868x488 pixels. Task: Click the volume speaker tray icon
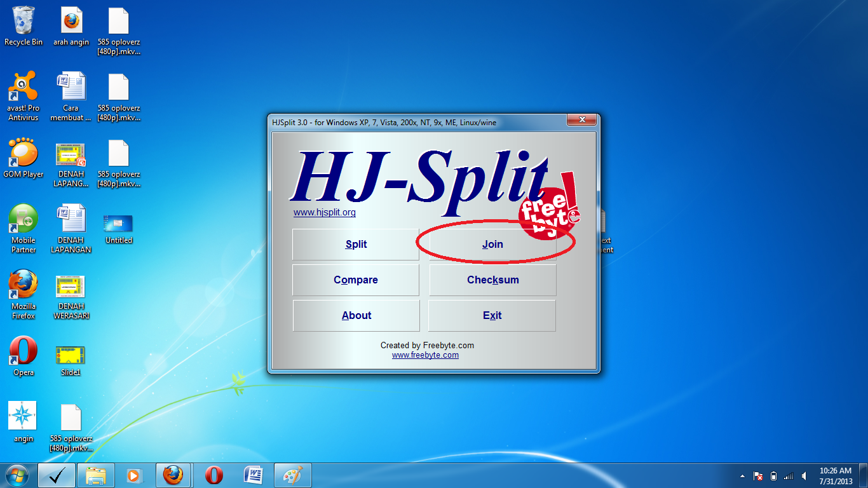point(804,476)
